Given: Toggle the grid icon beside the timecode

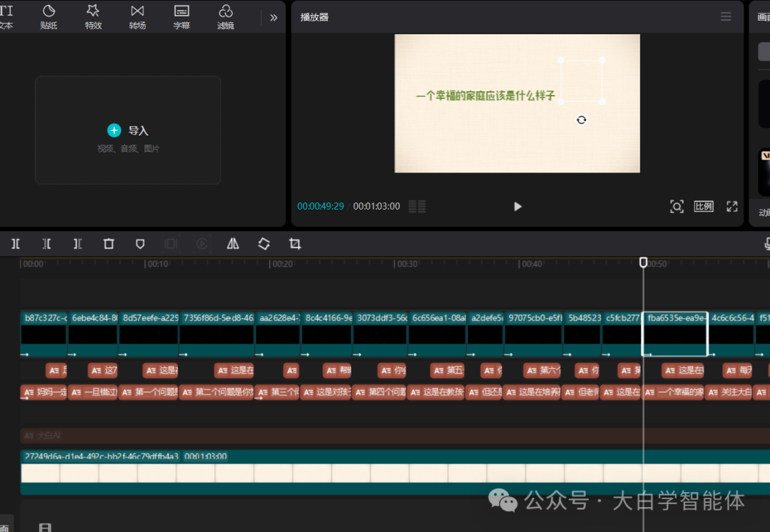Looking at the screenshot, I should (x=417, y=206).
